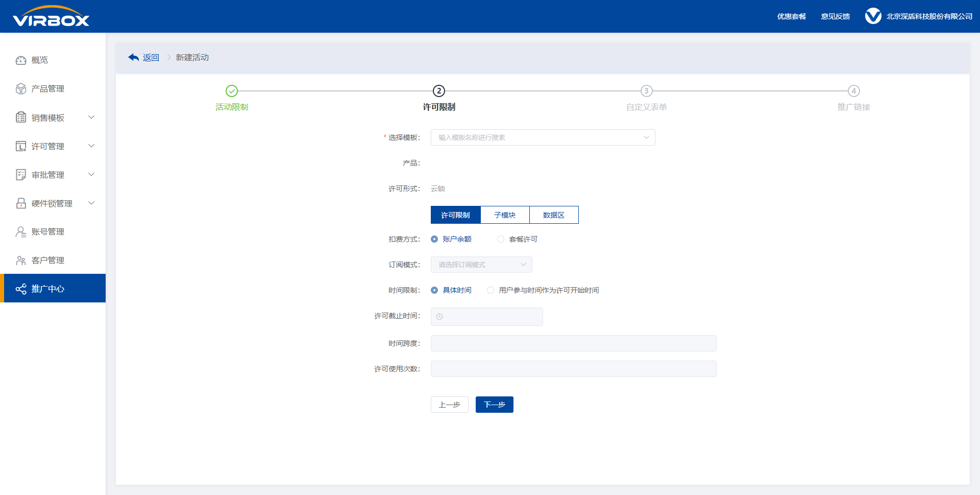Expand the 销售模板 menu chevron
The height and width of the screenshot is (495, 980).
click(91, 117)
